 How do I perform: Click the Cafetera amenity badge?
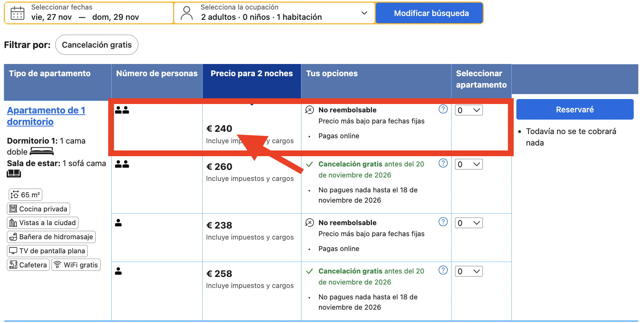[x=28, y=265]
